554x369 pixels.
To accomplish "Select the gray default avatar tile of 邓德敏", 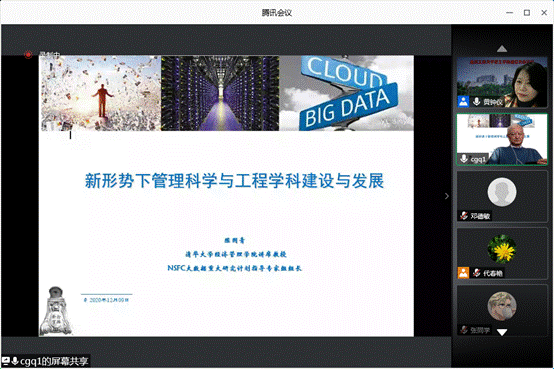I will click(502, 197).
